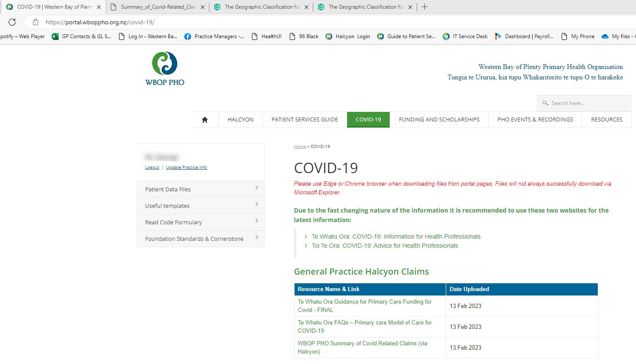
Task: Open Te Whatu Ora FAQs Primary care Model
Action: tap(364, 327)
